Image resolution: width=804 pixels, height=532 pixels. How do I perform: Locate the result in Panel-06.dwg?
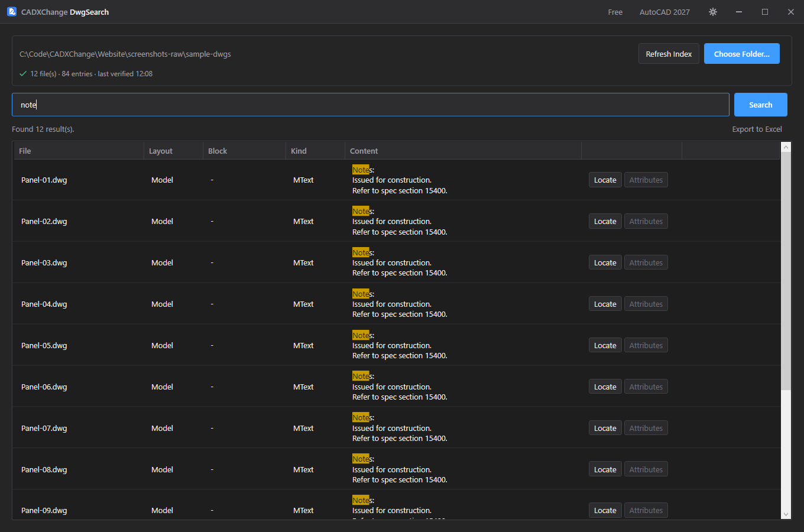pos(605,387)
